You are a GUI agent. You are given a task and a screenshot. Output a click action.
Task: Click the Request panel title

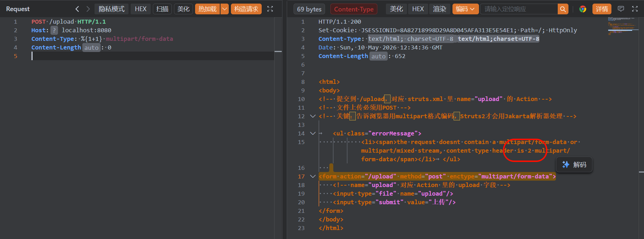18,9
